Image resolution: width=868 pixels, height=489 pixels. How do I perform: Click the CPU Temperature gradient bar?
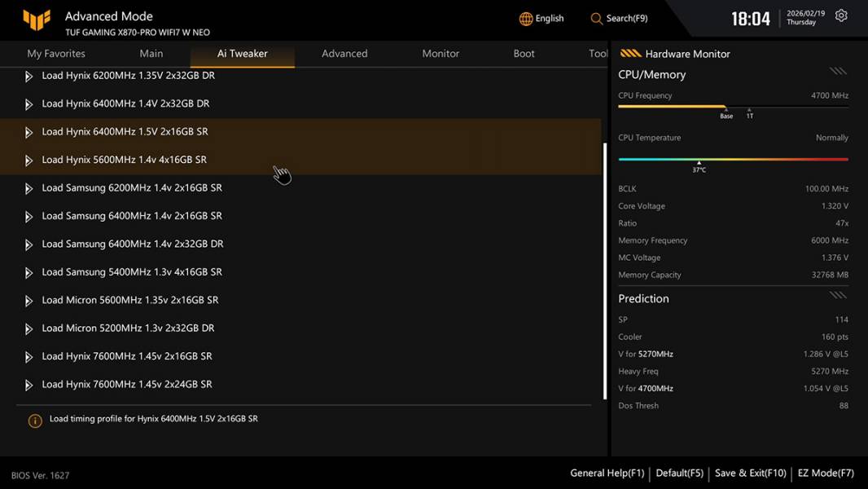pos(733,159)
